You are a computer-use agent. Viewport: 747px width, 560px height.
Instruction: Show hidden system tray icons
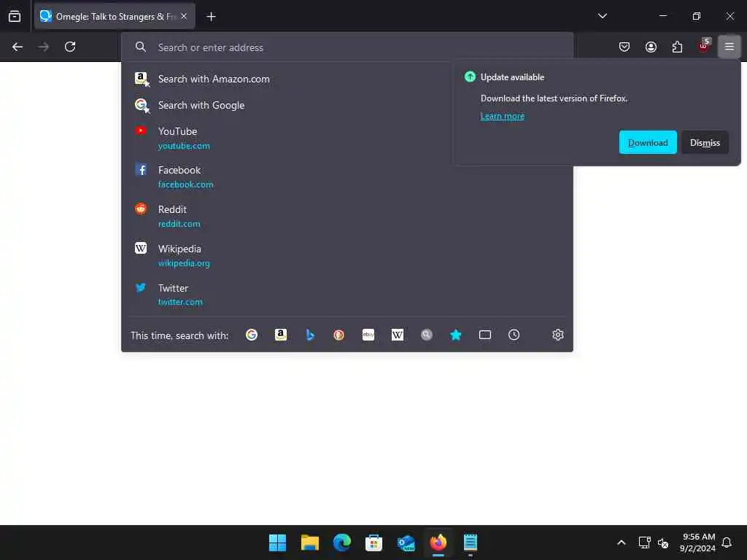click(622, 542)
